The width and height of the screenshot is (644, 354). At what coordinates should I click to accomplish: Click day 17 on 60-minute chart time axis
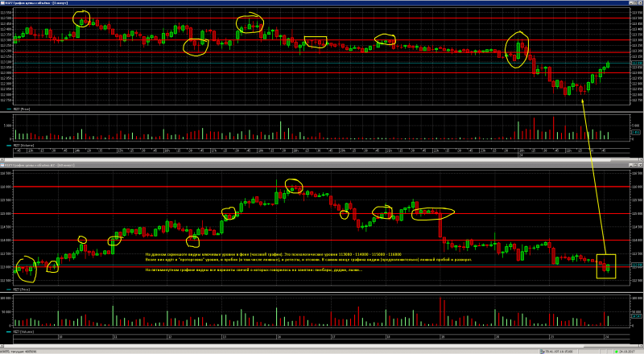[333, 337]
